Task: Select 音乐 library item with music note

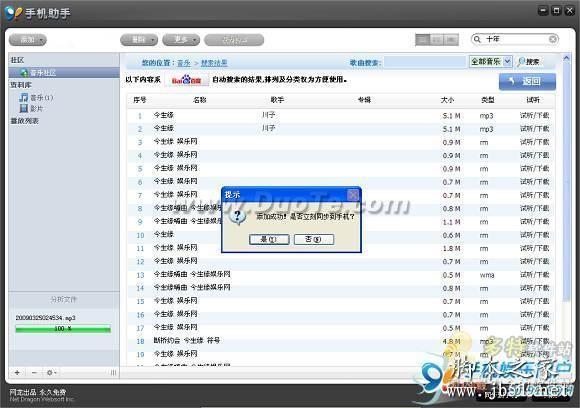Action: 36,98
